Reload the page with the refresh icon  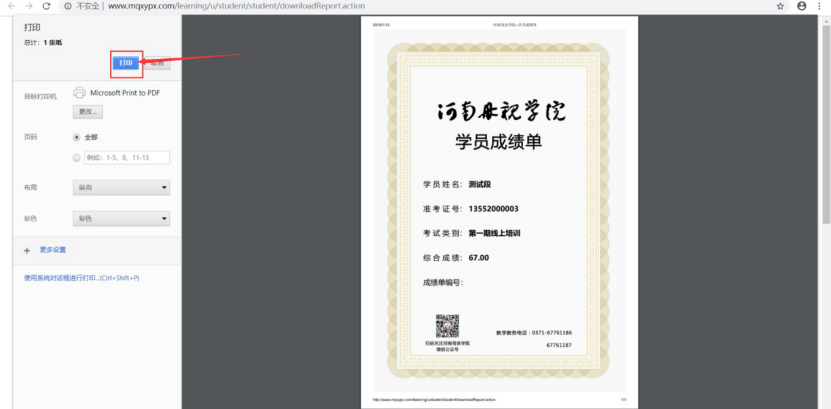[47, 6]
